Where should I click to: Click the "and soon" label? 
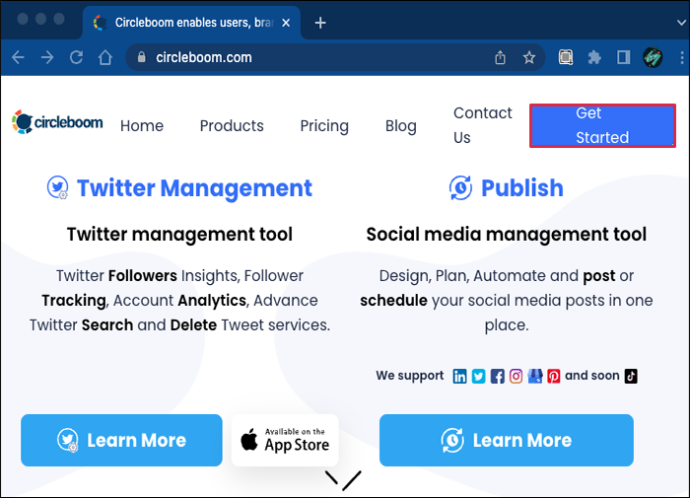(x=592, y=376)
